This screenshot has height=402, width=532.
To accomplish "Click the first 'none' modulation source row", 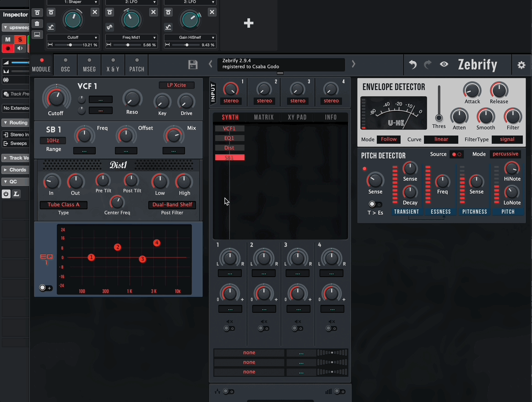I will (x=249, y=353).
